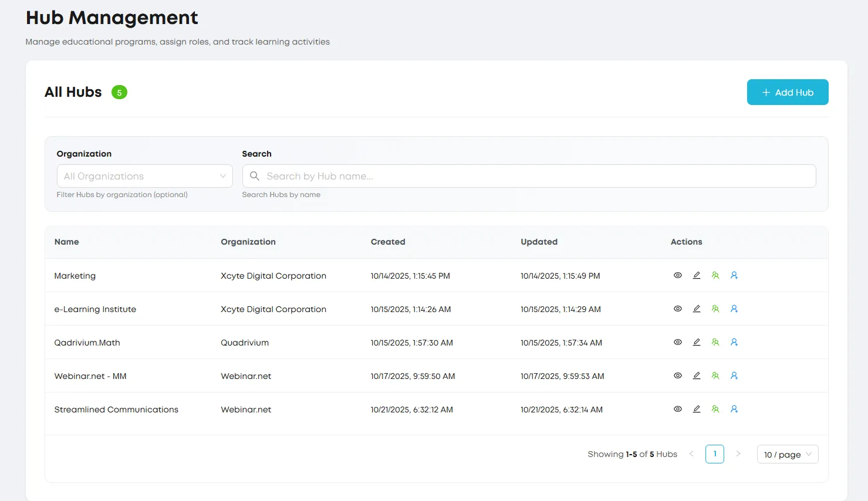View Qadrivium.Math hub eye icon
The height and width of the screenshot is (501, 868).
tap(677, 342)
